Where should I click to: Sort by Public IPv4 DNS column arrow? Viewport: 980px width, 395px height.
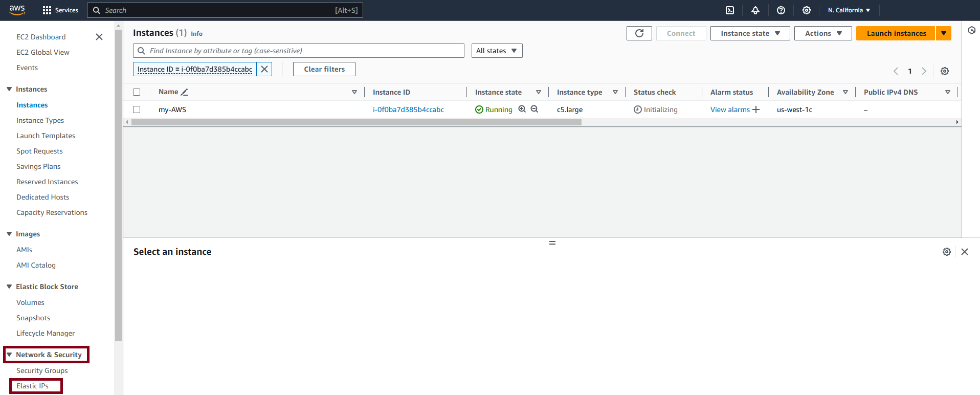click(948, 92)
